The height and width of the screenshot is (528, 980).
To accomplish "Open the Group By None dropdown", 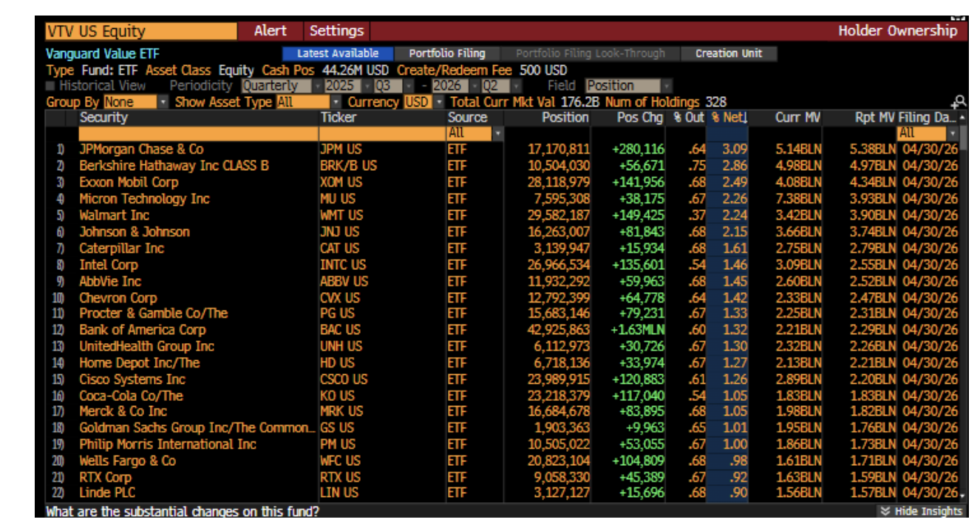I will click(135, 102).
